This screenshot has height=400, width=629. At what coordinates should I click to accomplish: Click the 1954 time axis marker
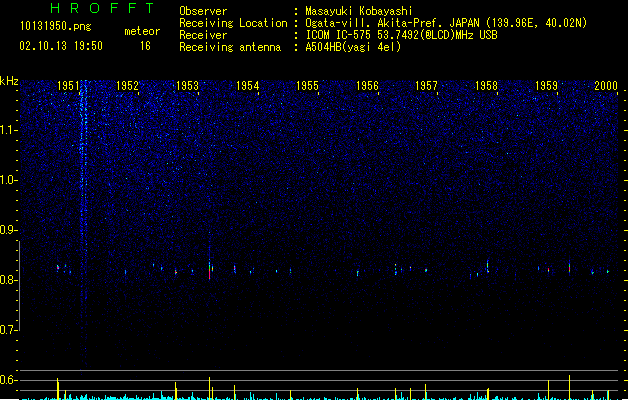click(x=248, y=86)
